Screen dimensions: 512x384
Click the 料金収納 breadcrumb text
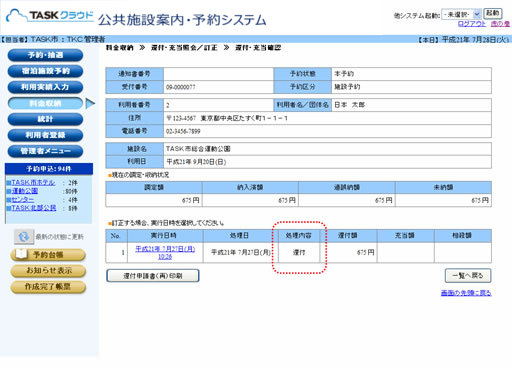(x=120, y=48)
